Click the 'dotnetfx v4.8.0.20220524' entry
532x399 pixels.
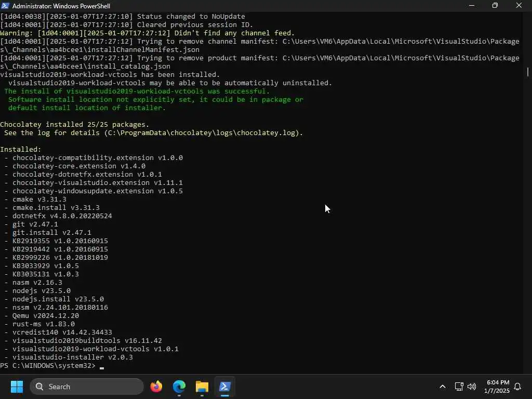[62, 216]
